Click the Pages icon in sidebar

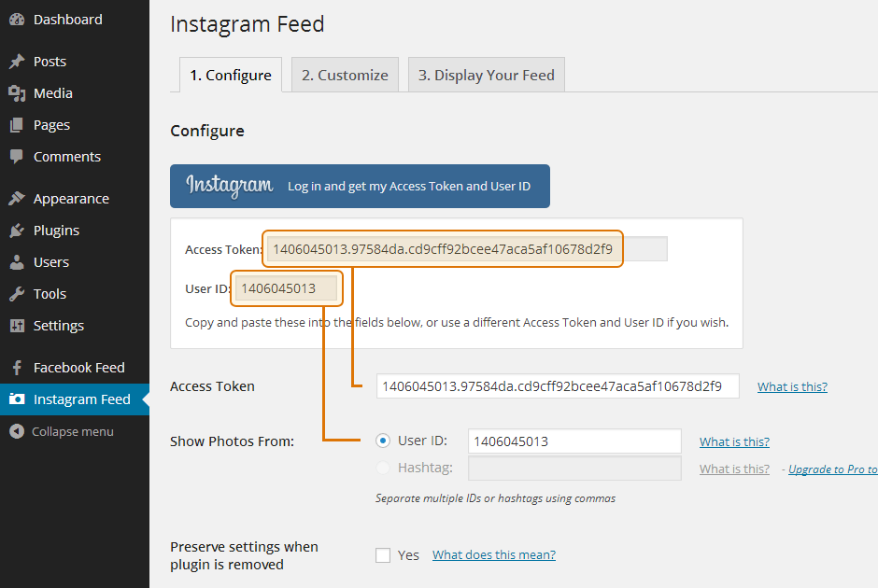(17, 125)
